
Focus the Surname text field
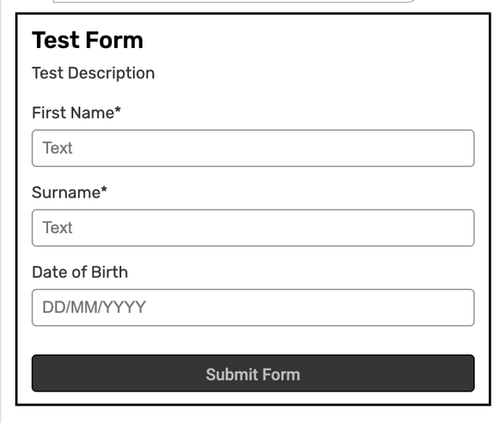[x=253, y=228]
